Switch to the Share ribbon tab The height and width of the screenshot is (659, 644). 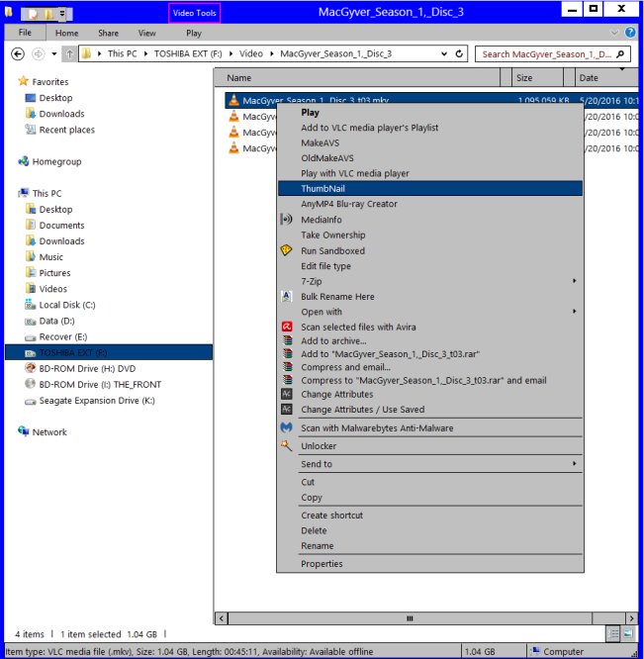[x=108, y=33]
